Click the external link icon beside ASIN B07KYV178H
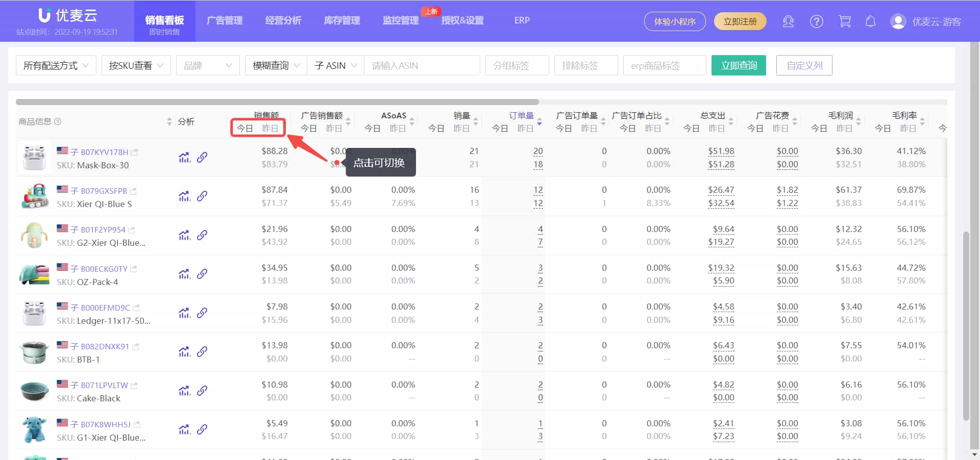 pyautogui.click(x=134, y=151)
